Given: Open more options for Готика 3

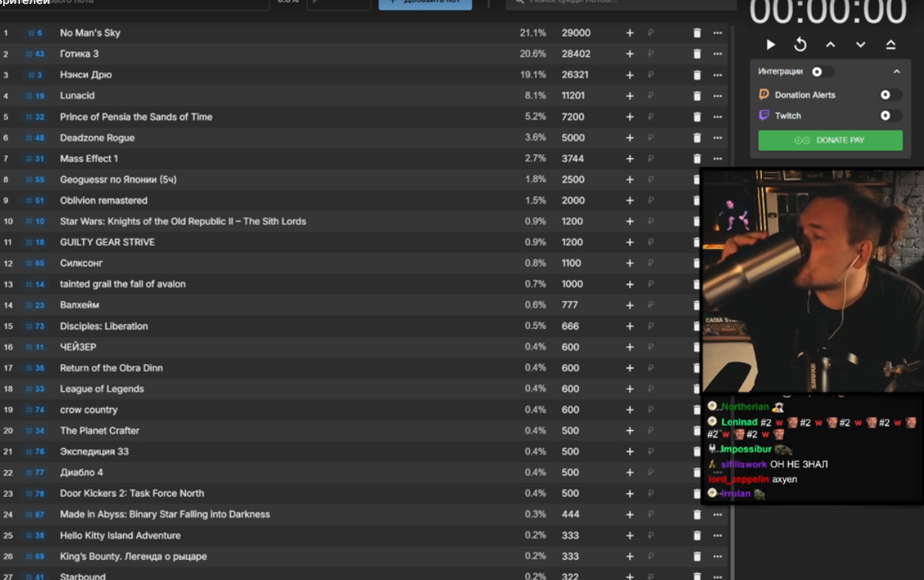Looking at the screenshot, I should click(717, 54).
